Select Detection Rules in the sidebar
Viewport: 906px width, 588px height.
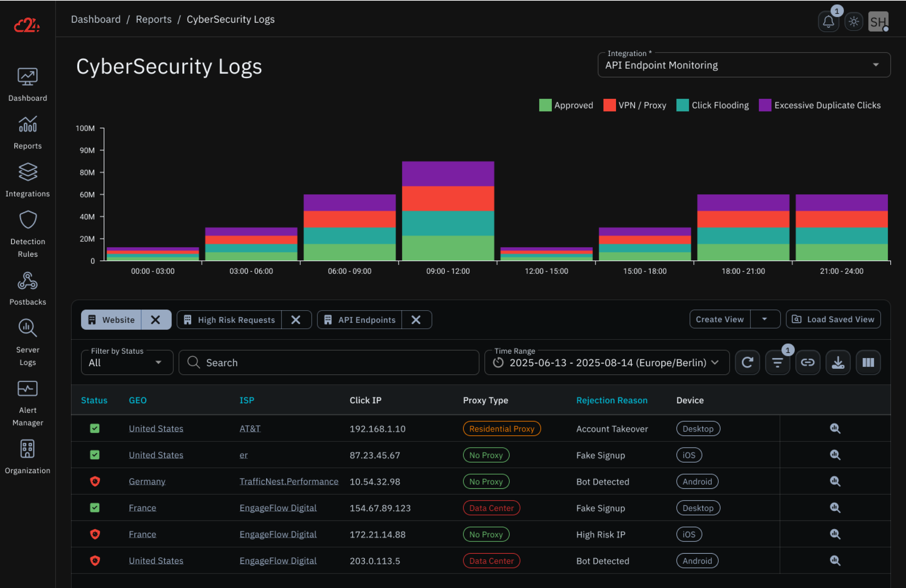point(27,232)
